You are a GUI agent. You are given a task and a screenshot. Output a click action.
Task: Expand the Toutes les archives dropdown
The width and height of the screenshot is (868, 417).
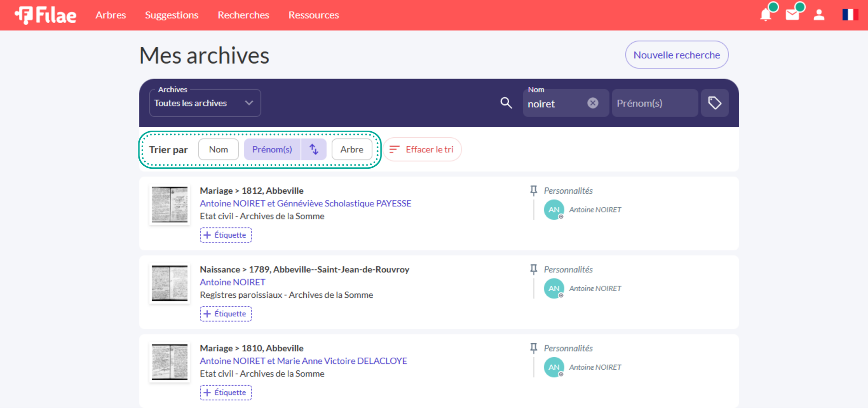(x=205, y=103)
